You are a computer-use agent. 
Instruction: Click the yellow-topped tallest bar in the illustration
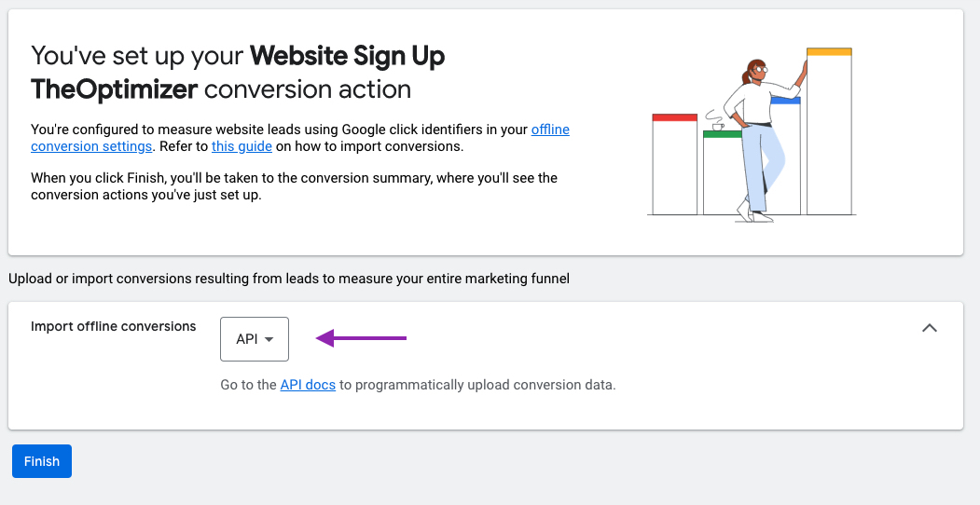pos(829,131)
